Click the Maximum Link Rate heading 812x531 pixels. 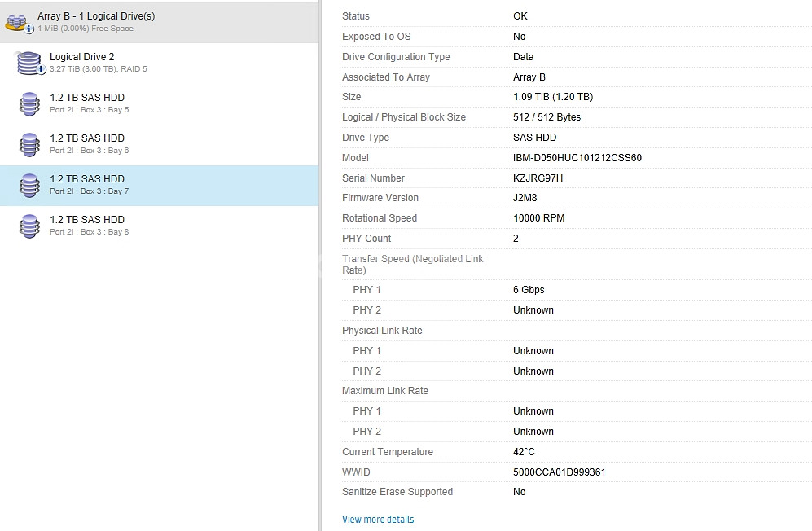384,391
